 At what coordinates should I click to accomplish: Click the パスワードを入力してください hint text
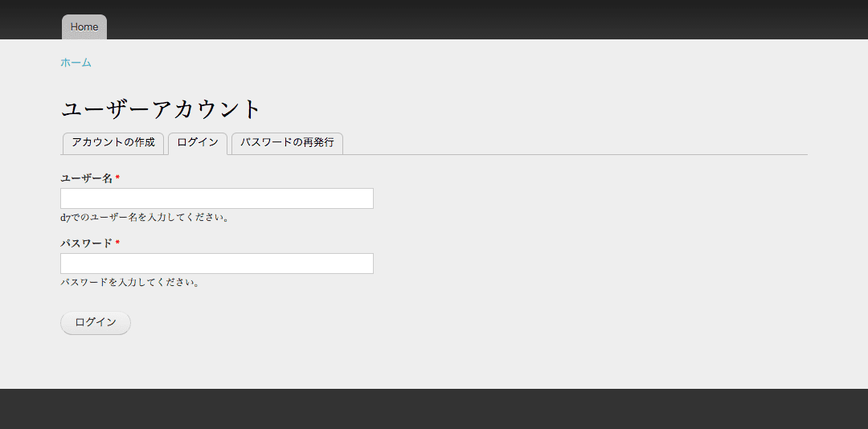point(130,282)
